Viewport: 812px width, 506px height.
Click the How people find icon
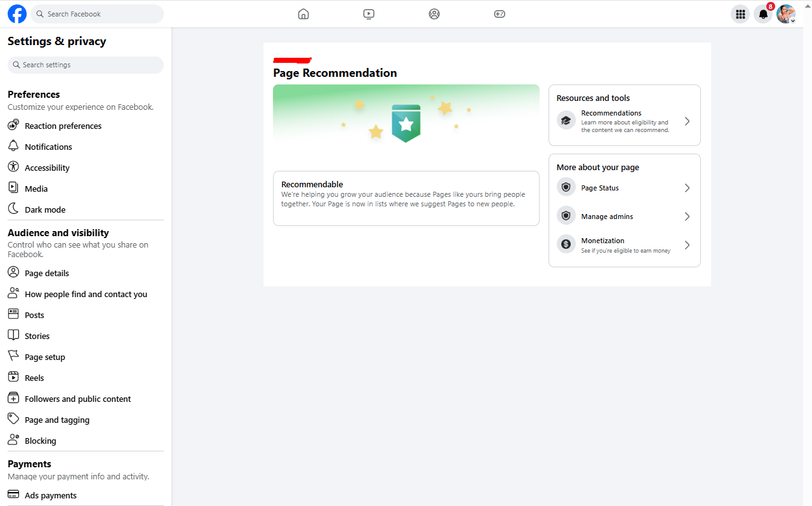click(13, 293)
